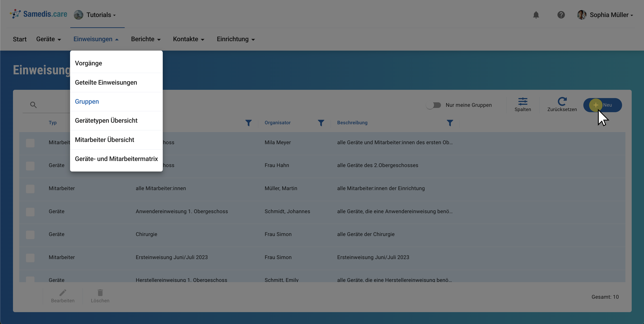644x324 pixels.
Task: Click the Organisator column filter icon
Action: [x=321, y=123]
